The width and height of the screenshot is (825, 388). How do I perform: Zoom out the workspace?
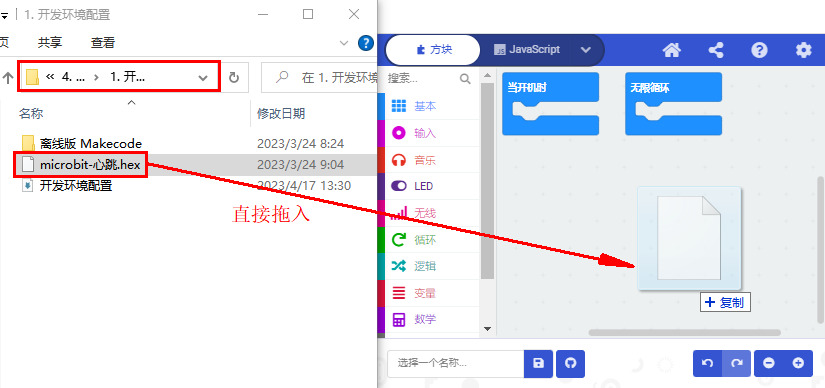[x=769, y=363]
